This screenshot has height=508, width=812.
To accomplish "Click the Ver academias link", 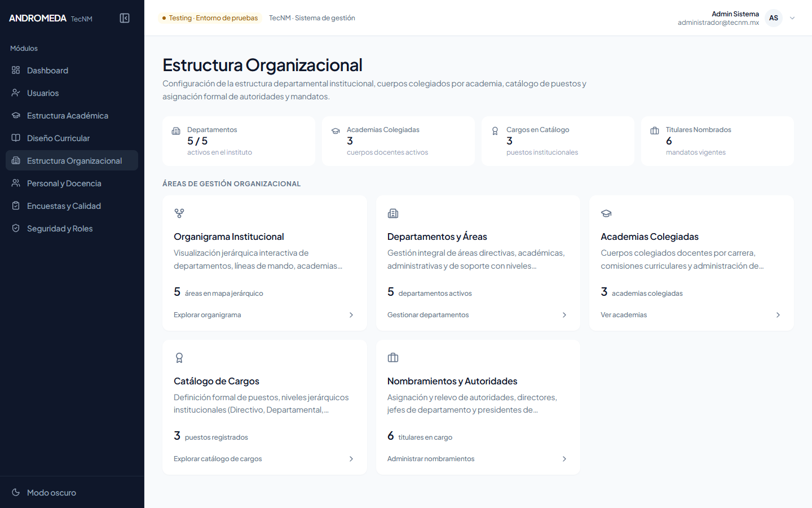I will tap(624, 315).
